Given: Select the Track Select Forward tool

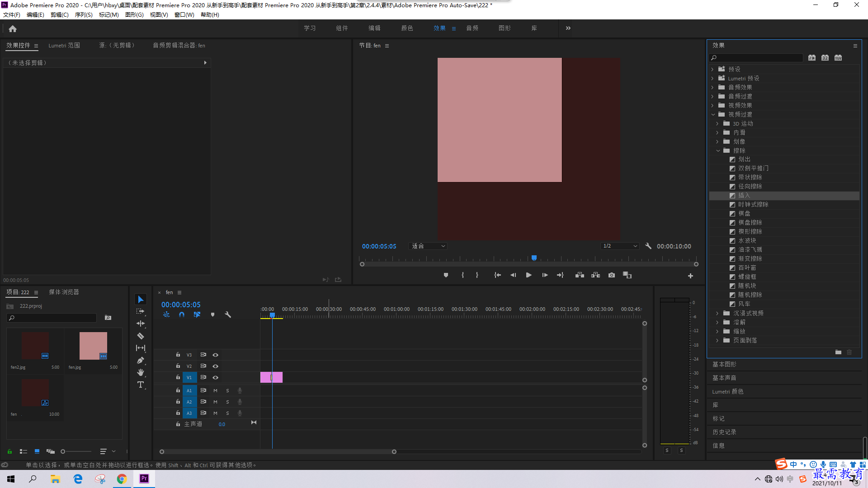Looking at the screenshot, I should (x=141, y=311).
